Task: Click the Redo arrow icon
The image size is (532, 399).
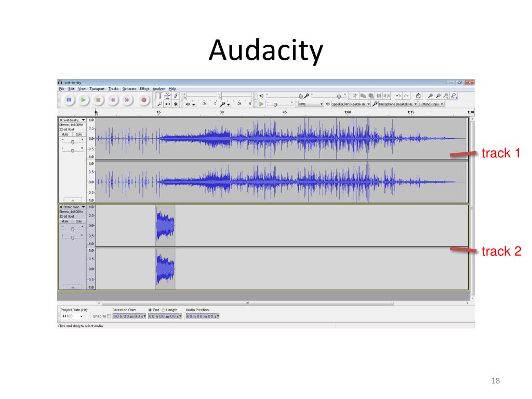Action: pyautogui.click(x=406, y=96)
